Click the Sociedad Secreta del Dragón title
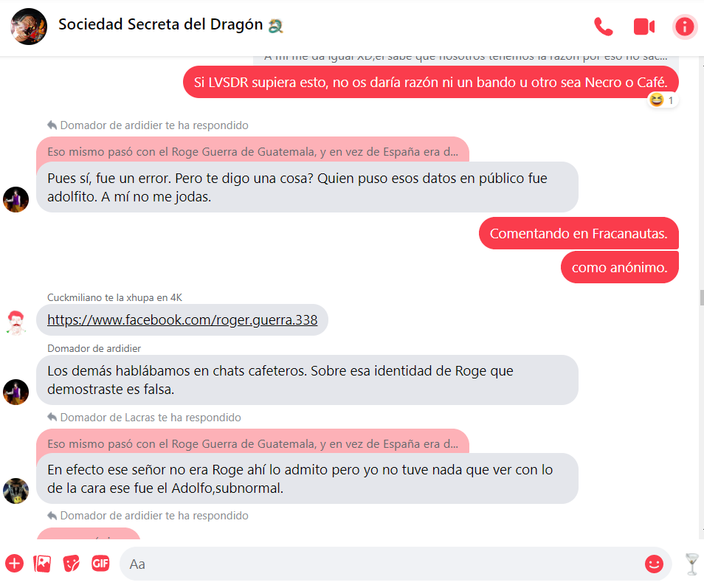Viewport: 704px width, 588px height. point(161,24)
